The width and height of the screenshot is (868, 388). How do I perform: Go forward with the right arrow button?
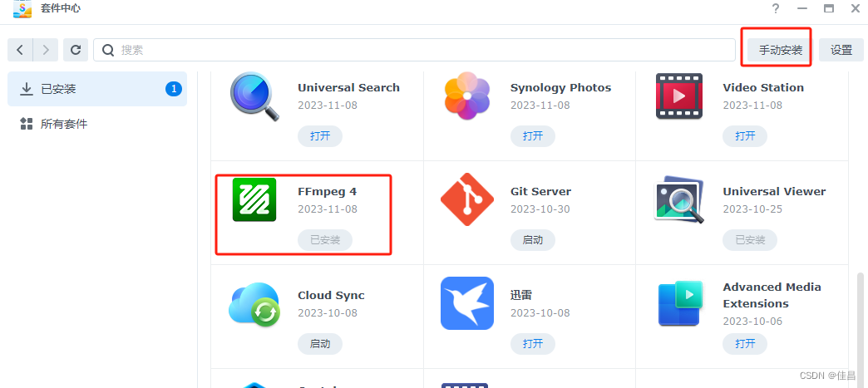click(x=46, y=50)
